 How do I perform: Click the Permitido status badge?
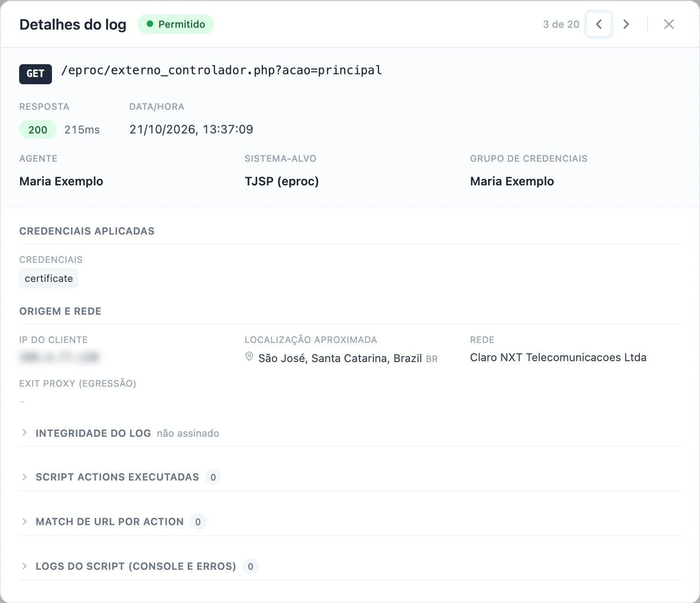[176, 24]
